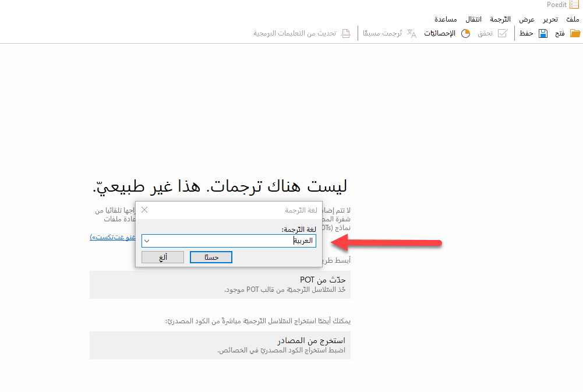Click the pre-translate icon
Image resolution: width=583 pixels, height=392 pixels.
tap(412, 33)
